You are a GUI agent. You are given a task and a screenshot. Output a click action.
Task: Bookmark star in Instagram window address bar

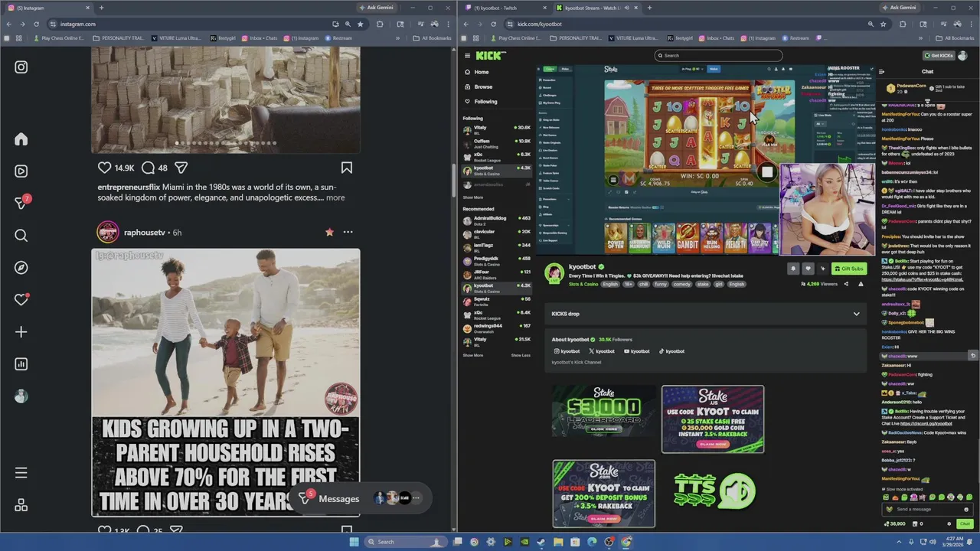click(x=360, y=24)
